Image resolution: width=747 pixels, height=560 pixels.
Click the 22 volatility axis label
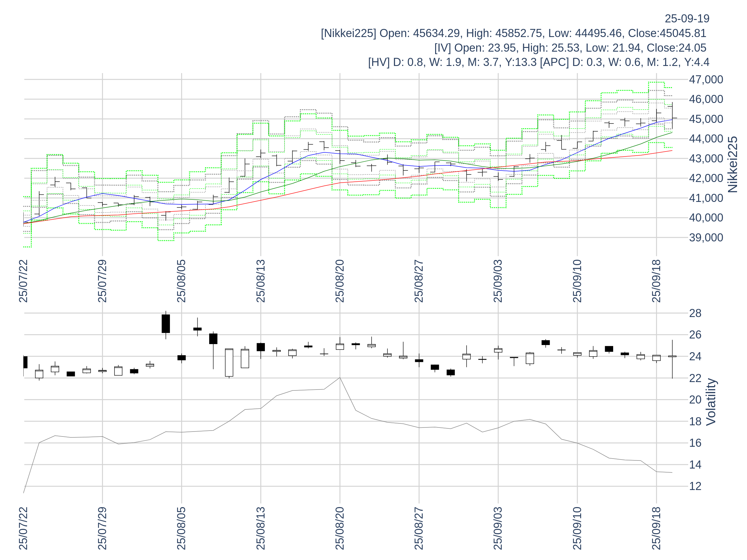click(695, 378)
